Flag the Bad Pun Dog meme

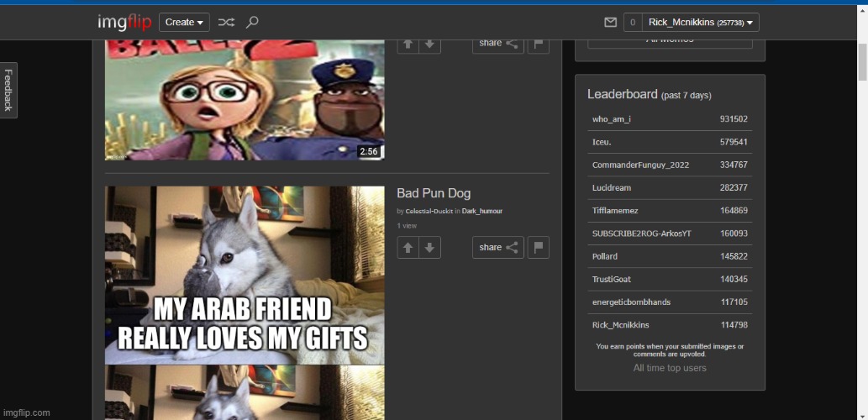[538, 247]
